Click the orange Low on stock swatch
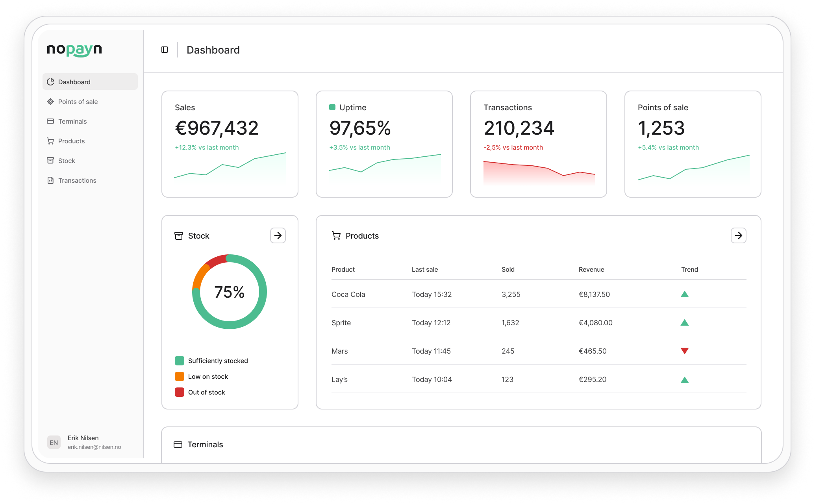 pyautogui.click(x=180, y=376)
